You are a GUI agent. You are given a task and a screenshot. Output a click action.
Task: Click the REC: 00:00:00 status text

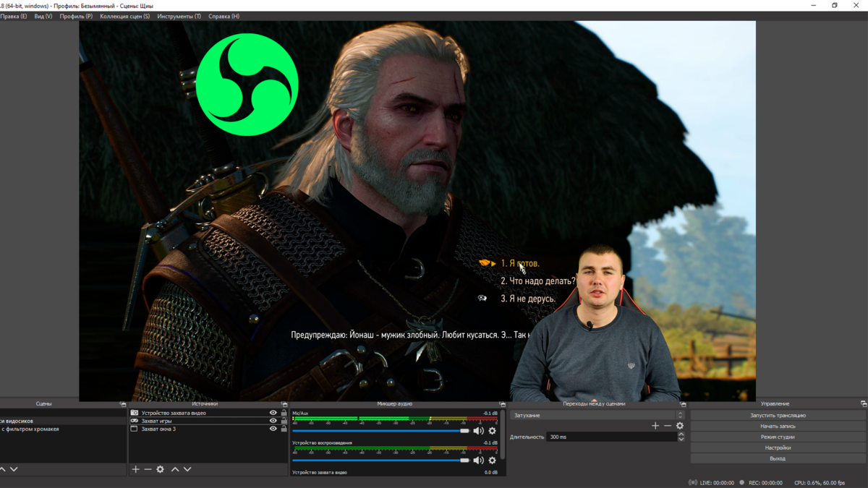point(765,482)
